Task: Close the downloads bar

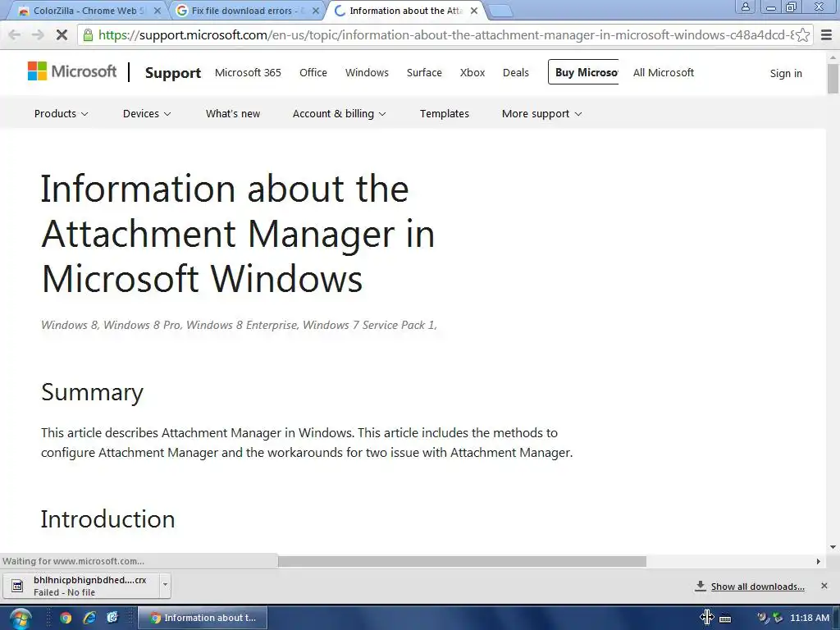Action: click(x=824, y=586)
